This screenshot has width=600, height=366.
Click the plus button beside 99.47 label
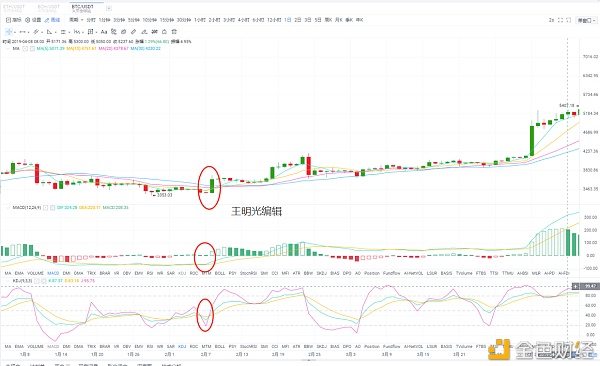(576, 286)
